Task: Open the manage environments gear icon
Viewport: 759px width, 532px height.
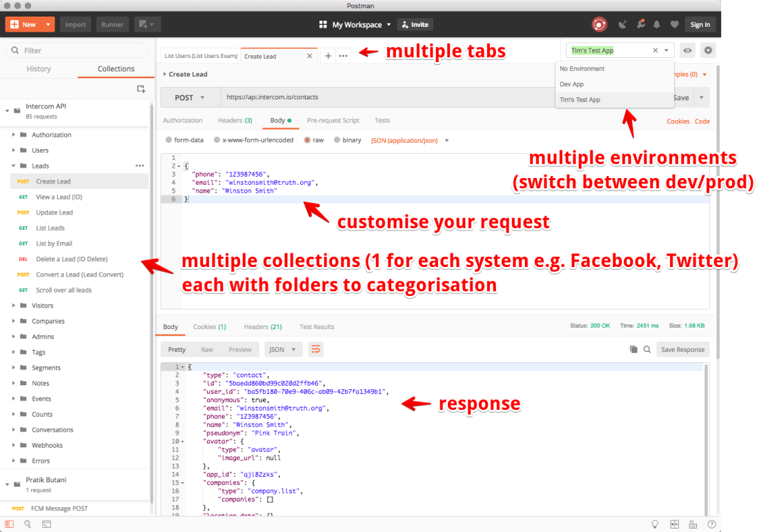Action: coord(707,50)
